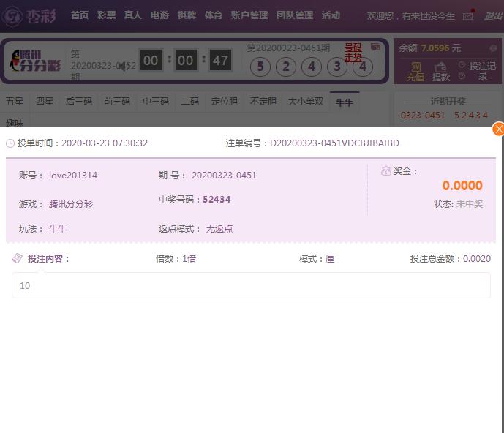Open the 棋牌 menu

[187, 15]
